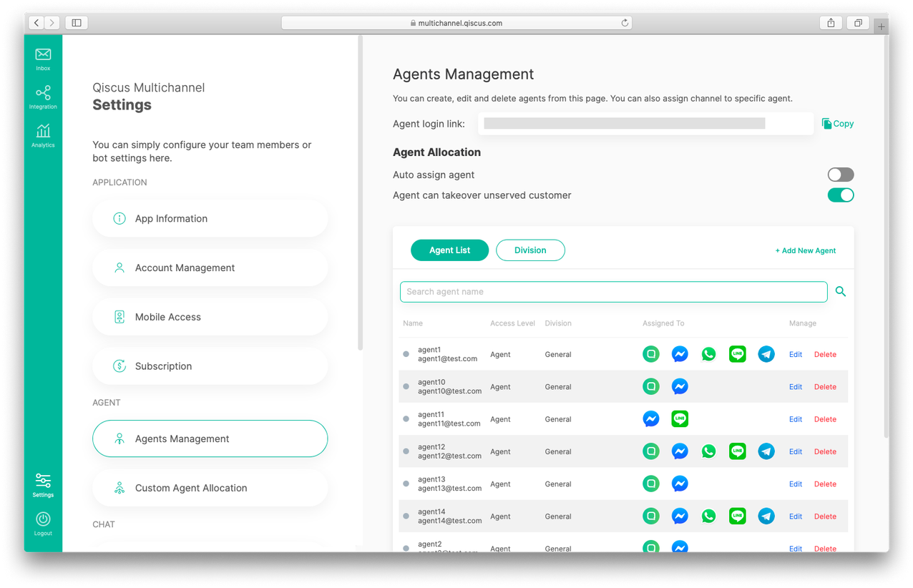Open the Inbox from the sidebar

[43, 58]
